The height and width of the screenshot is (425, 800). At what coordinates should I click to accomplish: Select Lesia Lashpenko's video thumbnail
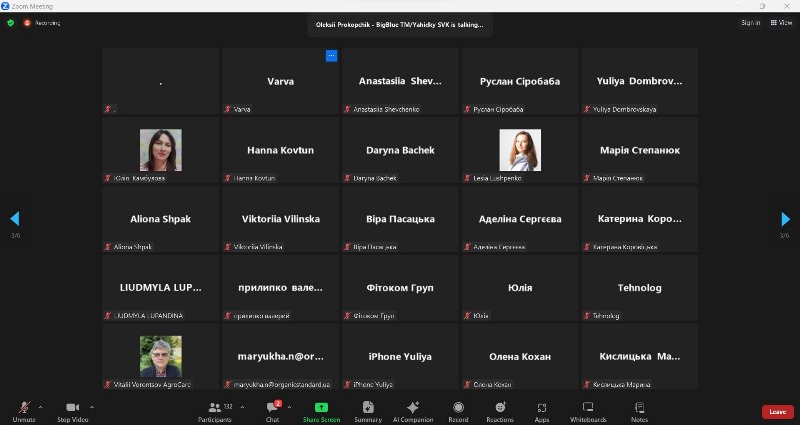coord(520,150)
